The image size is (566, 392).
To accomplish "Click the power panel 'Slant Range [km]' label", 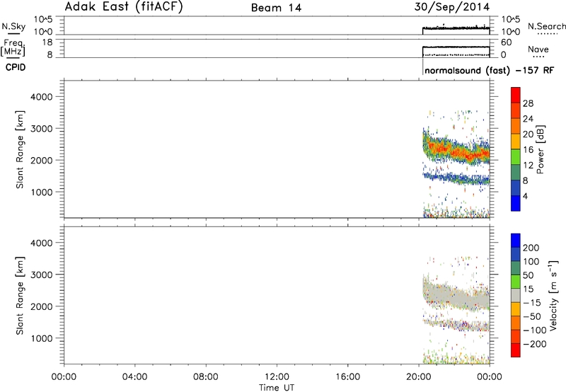I will (x=20, y=149).
